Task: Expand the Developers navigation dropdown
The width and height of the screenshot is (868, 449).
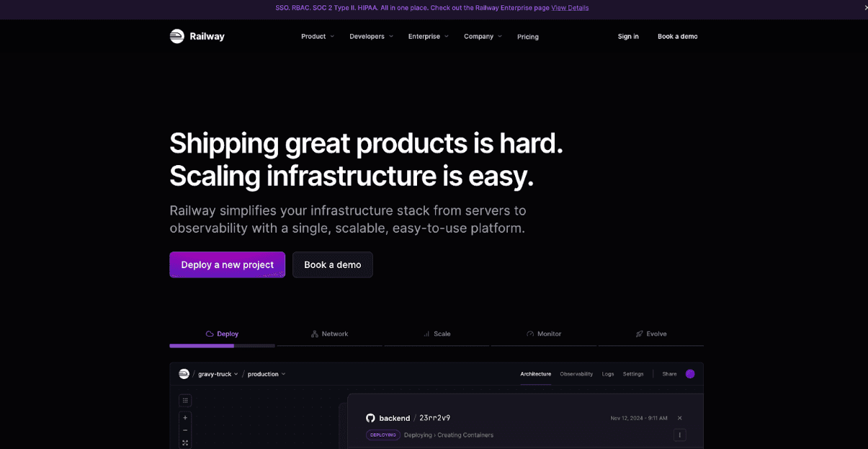Action: (x=371, y=36)
